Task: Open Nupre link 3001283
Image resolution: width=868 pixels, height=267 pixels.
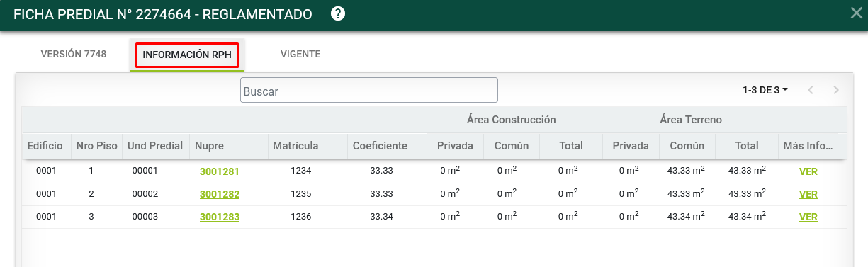Action: click(x=220, y=217)
